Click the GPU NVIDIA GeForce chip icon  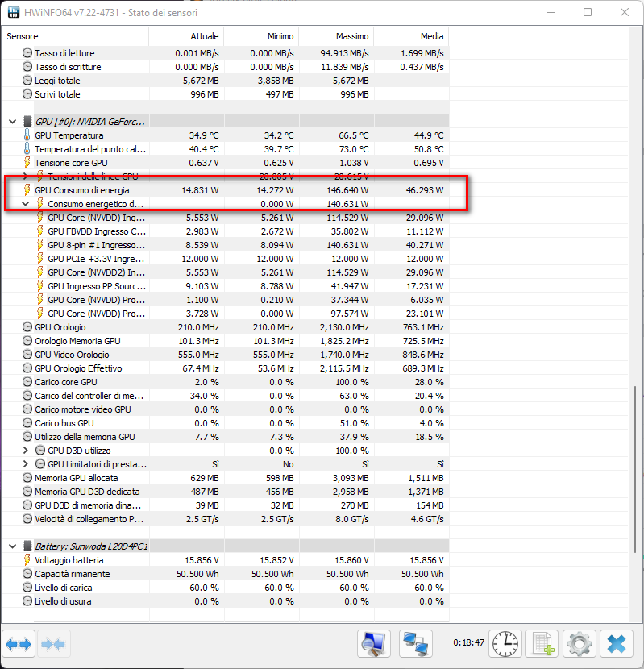tap(27, 122)
